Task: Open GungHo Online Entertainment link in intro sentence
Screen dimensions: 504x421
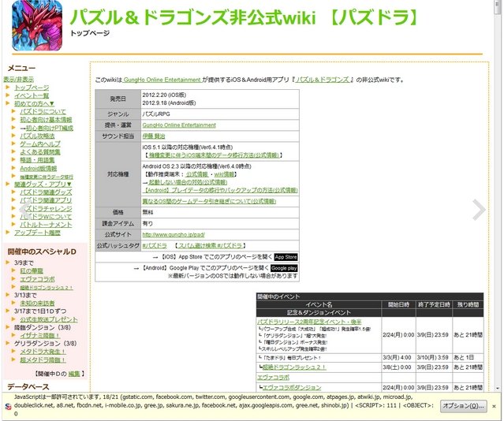Action: (162, 80)
